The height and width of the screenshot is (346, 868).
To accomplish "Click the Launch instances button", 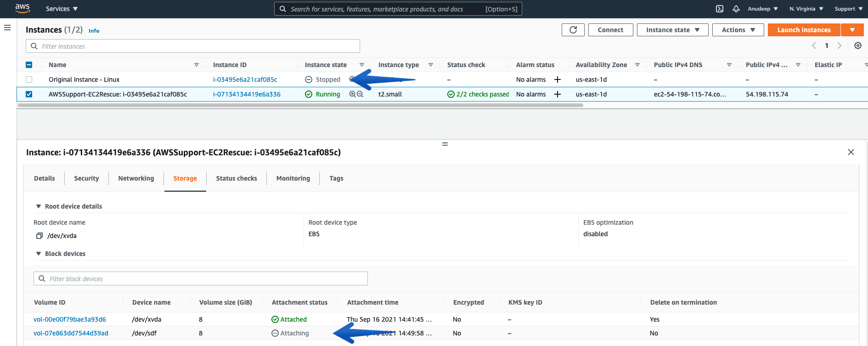I will tap(804, 30).
